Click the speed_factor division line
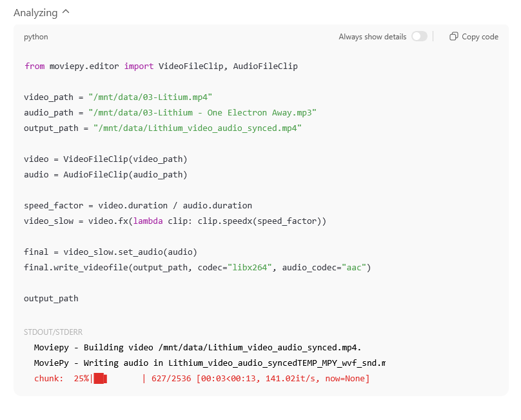This screenshot has width=521, height=420. click(137, 205)
